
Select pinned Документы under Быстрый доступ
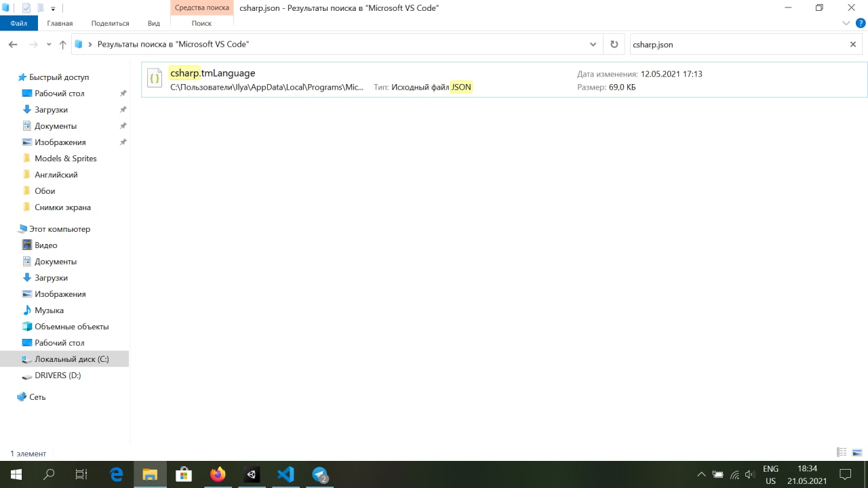tap(56, 126)
